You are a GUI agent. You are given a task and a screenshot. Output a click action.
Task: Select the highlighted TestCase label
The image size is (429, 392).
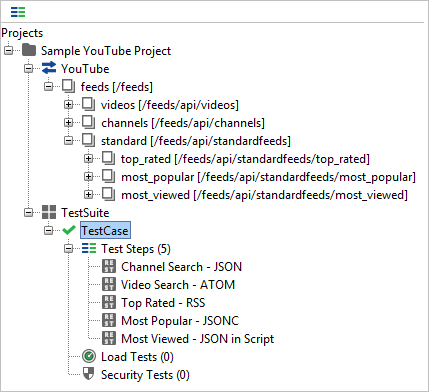[105, 230]
